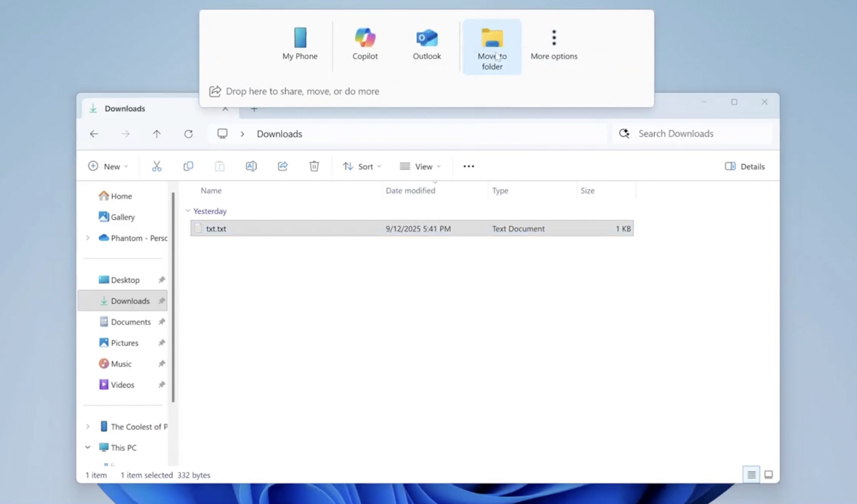Open Music in the sidebar
Screen dimensions: 857x504
pyautogui.click(x=115, y=364)
